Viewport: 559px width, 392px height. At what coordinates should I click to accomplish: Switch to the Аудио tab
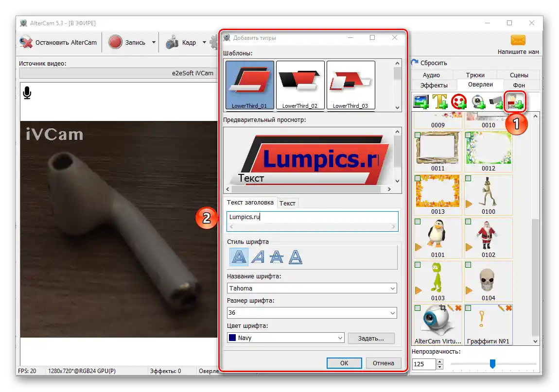pyautogui.click(x=431, y=75)
